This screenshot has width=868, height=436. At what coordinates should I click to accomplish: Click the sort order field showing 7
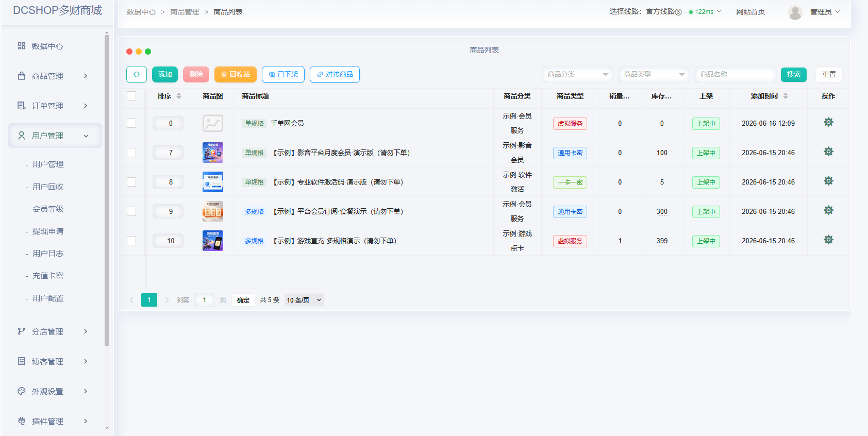click(x=168, y=153)
